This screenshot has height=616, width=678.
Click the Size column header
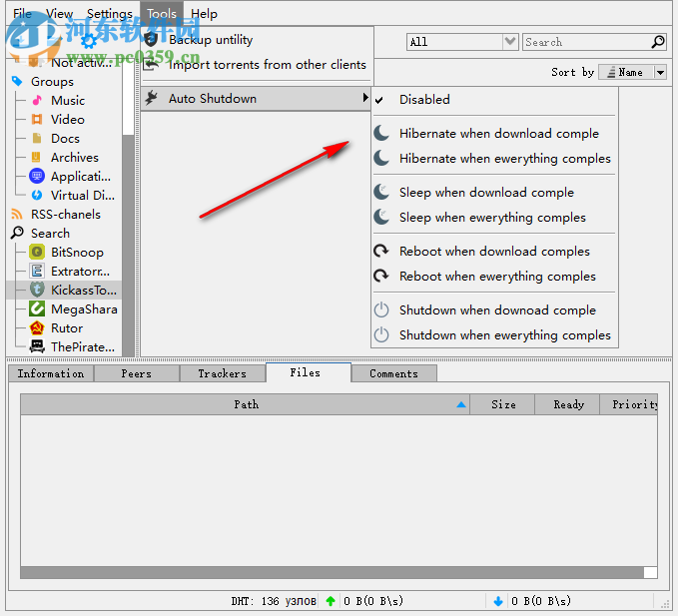tap(503, 404)
